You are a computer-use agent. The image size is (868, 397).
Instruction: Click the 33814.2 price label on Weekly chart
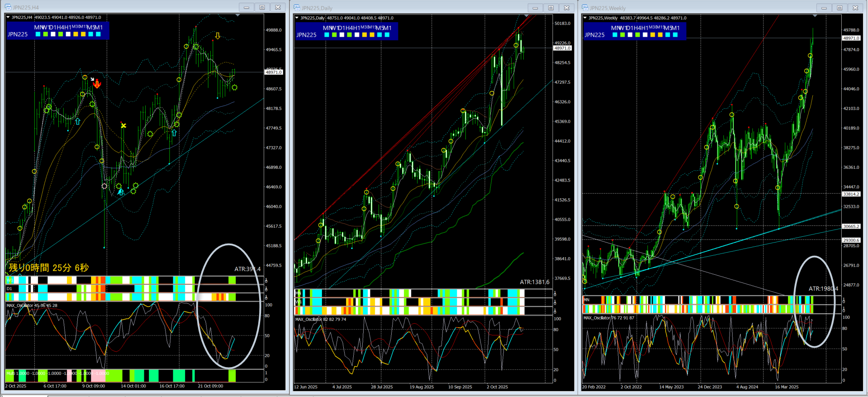[x=851, y=194]
